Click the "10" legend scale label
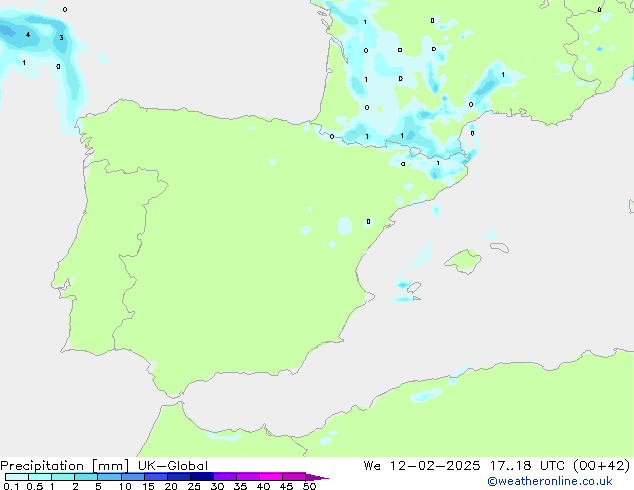Image resolution: width=634 pixels, height=490 pixels. click(x=125, y=486)
